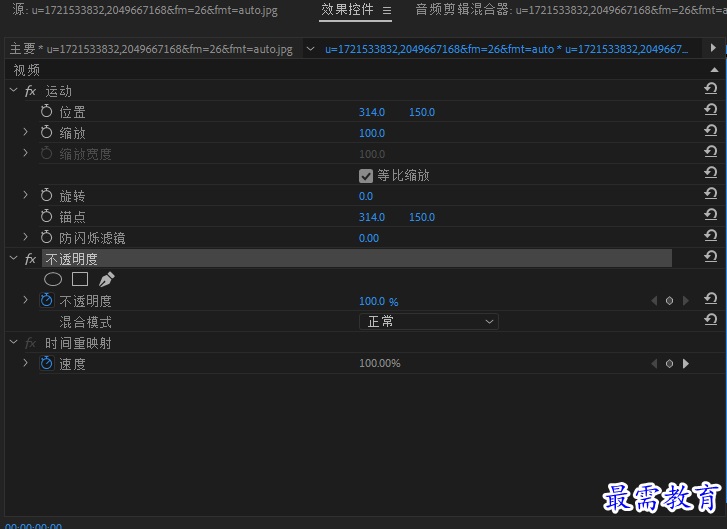Collapse the 视频 section arrow

(714, 70)
